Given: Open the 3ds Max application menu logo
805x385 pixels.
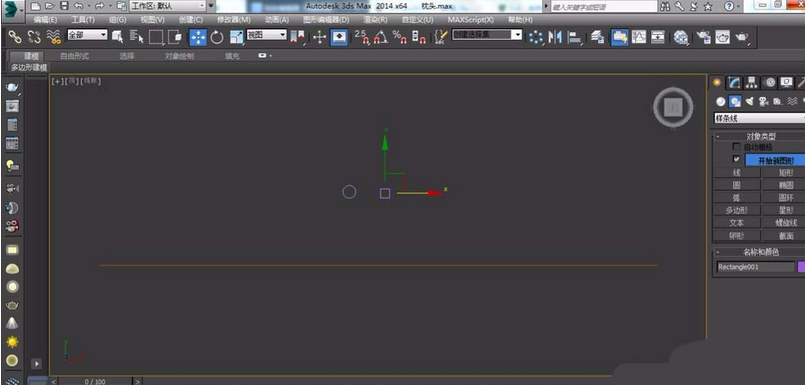Looking at the screenshot, I should tap(12, 10).
